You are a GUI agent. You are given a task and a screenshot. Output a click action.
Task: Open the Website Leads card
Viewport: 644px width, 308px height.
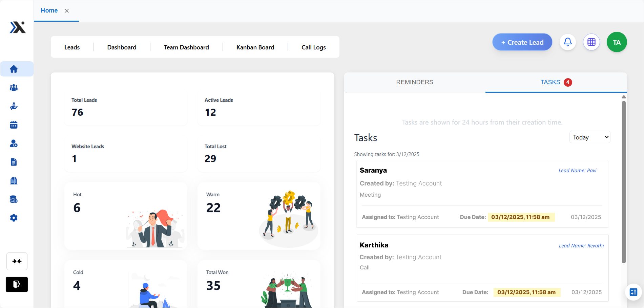pos(126,154)
